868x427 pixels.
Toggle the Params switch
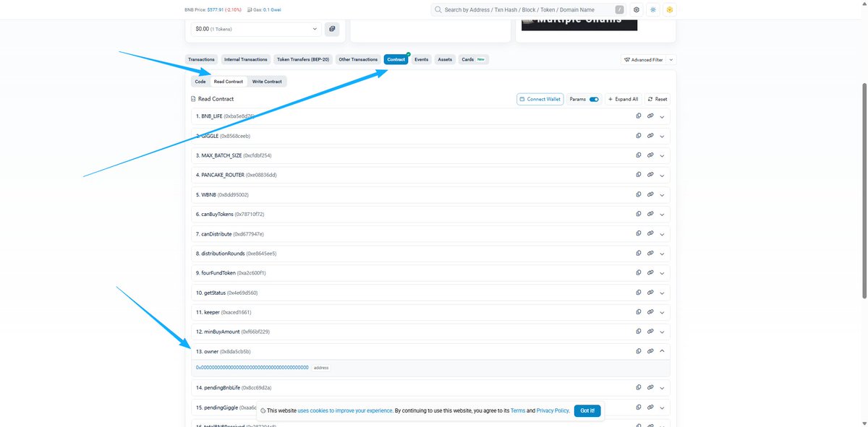click(x=594, y=99)
